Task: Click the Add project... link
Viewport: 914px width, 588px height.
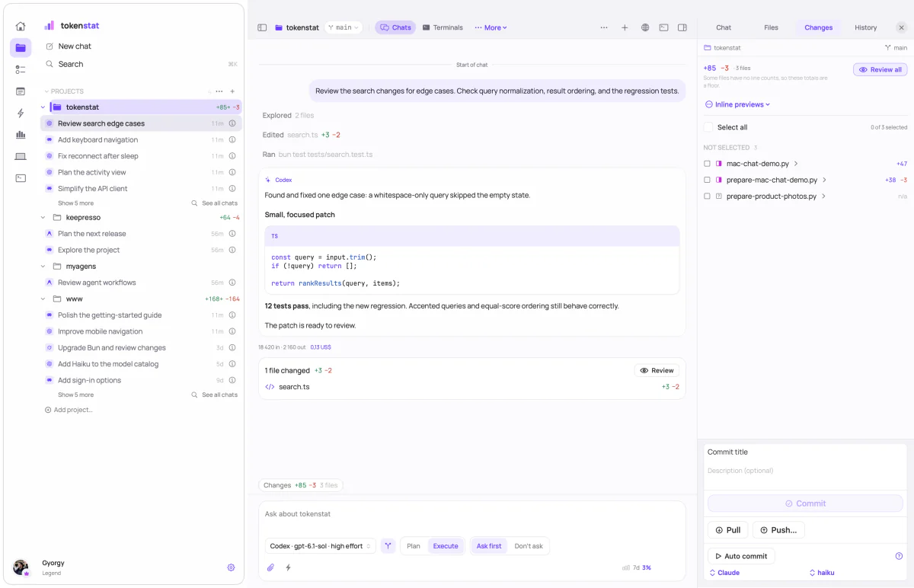Action: point(69,410)
